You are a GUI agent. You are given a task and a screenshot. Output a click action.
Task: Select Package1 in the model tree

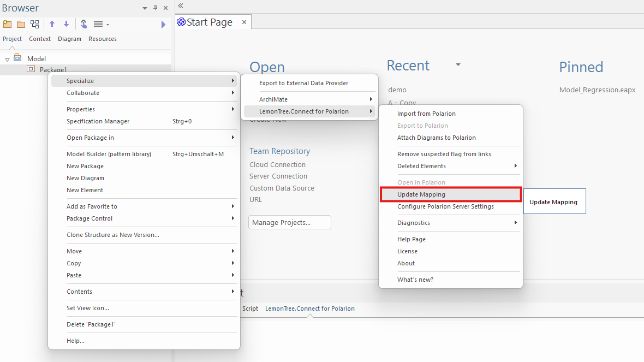[x=53, y=69]
